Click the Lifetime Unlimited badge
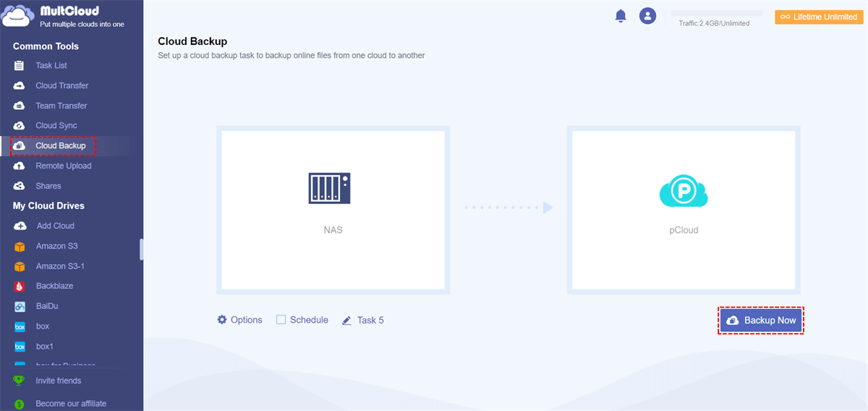This screenshot has width=868, height=411. point(819,17)
